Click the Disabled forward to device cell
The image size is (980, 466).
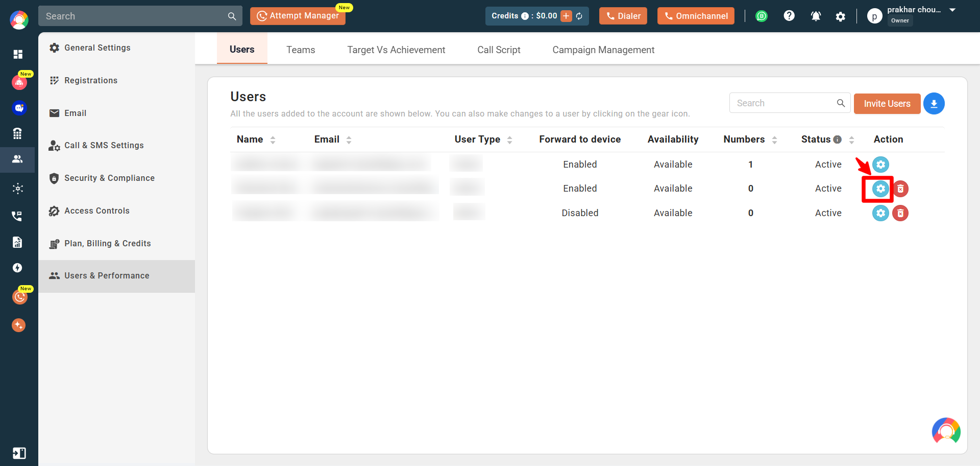[x=580, y=213]
